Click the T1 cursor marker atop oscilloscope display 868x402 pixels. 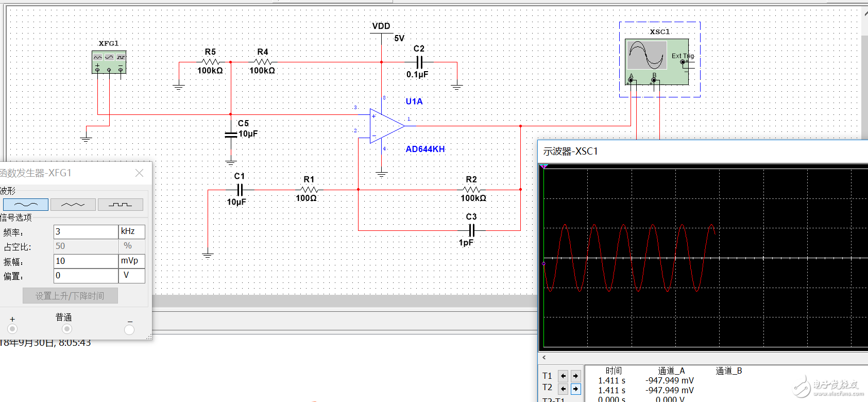click(544, 166)
